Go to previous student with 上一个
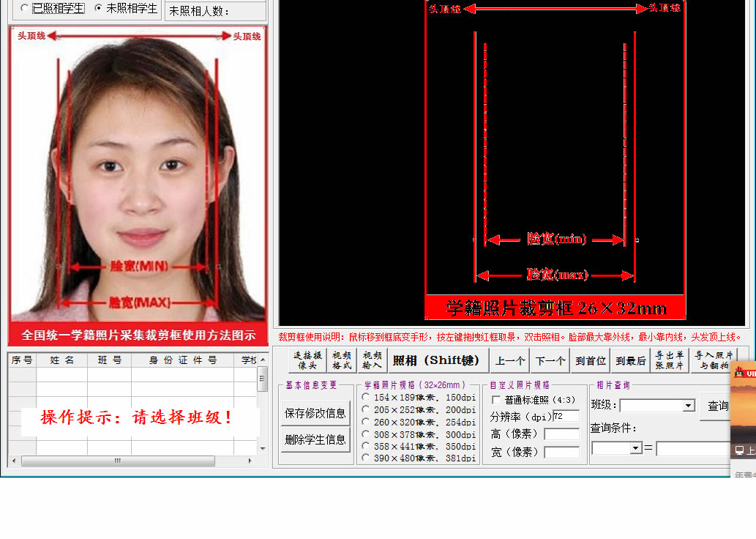This screenshot has height=539, width=756. coord(510,360)
